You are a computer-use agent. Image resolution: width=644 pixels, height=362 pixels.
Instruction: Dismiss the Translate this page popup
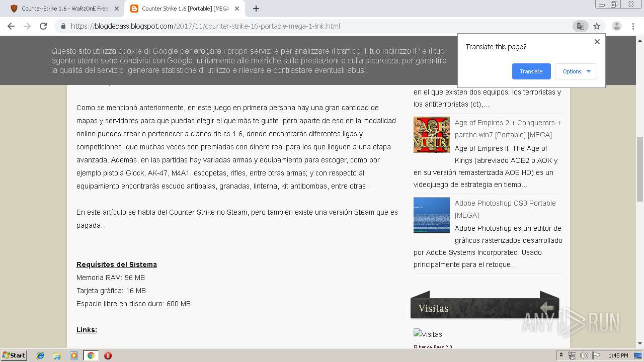(597, 42)
